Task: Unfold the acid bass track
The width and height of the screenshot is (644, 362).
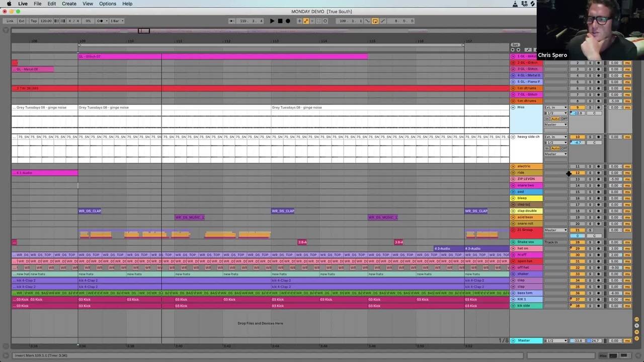Action: pos(513,217)
